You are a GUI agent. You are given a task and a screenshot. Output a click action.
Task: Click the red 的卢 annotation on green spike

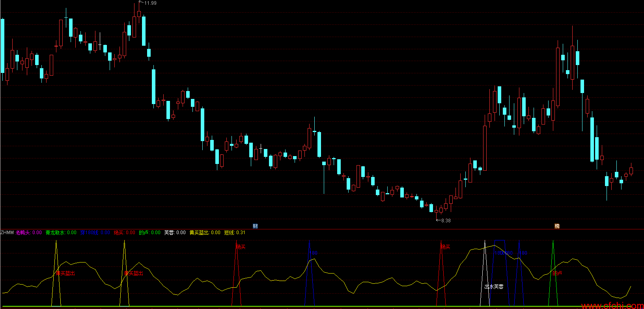click(557, 274)
